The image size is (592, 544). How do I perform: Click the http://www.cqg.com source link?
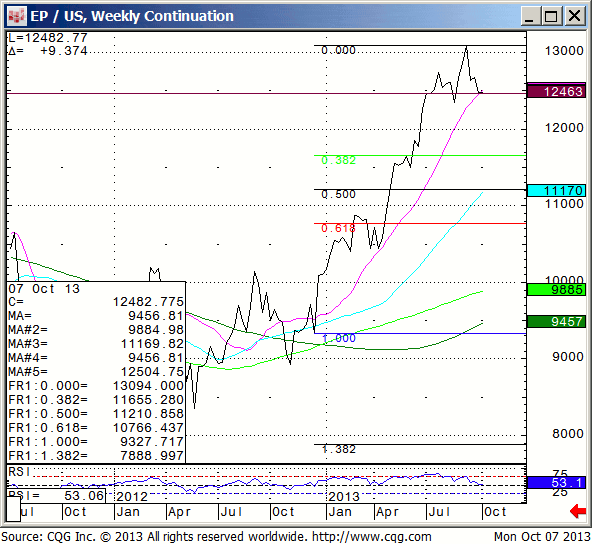point(372,536)
